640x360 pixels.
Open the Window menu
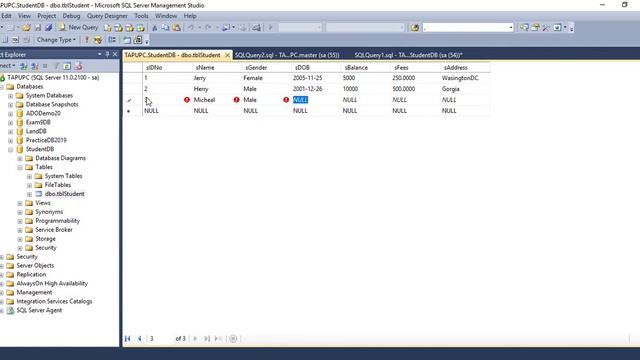click(x=166, y=16)
